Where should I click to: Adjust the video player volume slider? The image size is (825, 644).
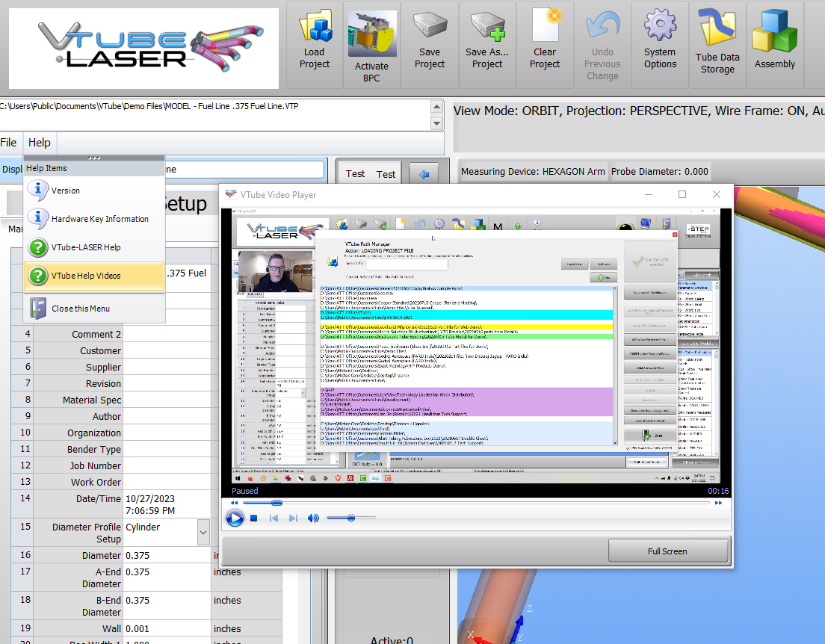[x=351, y=518]
